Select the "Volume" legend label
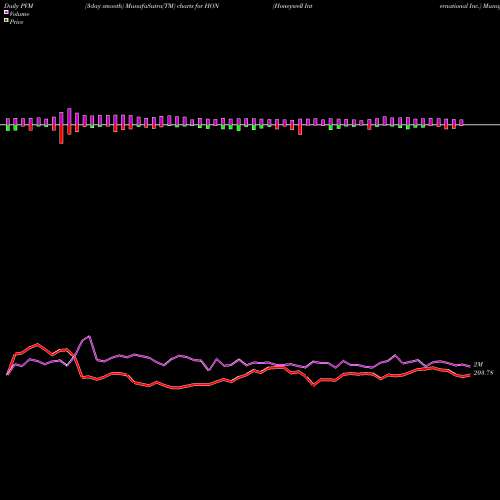This screenshot has height=500, width=500. pyautogui.click(x=19, y=14)
